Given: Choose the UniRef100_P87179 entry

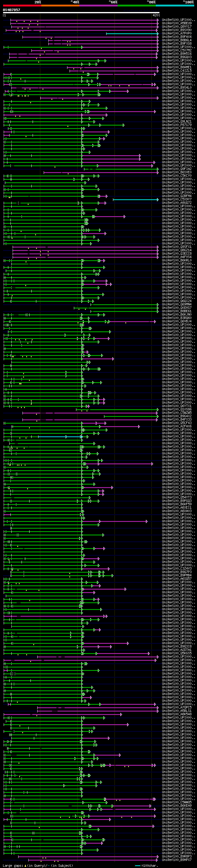Looking at the screenshot, I should pos(176,125).
